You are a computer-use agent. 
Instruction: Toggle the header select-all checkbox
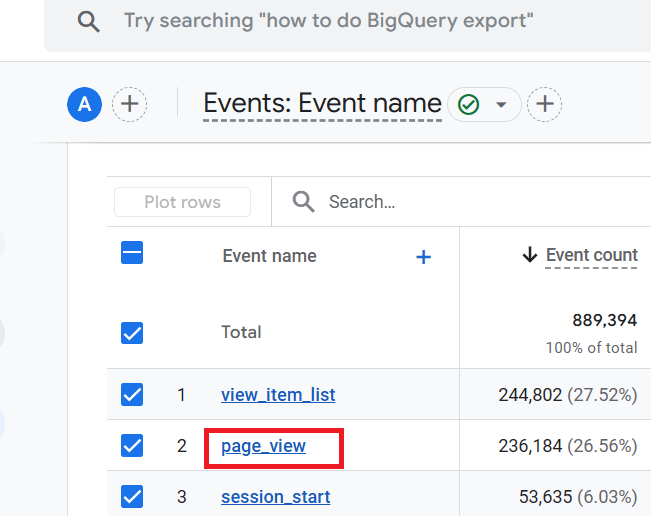click(132, 254)
